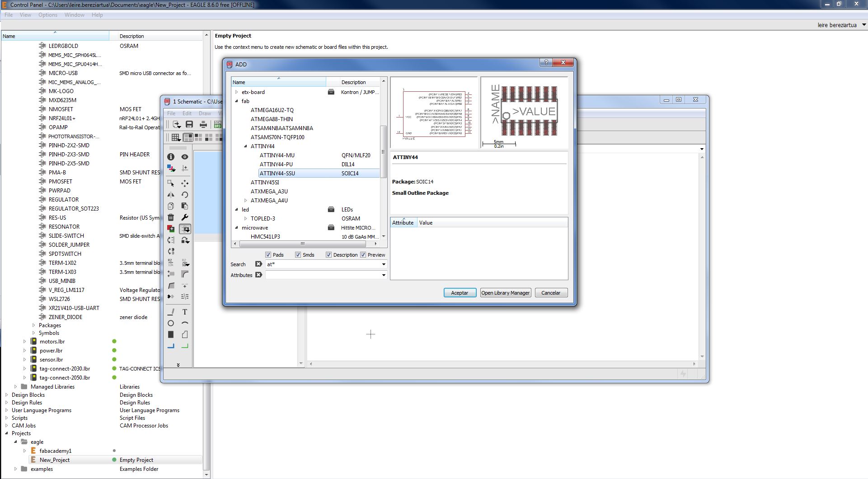The width and height of the screenshot is (868, 479).
Task: Clear the Attributes field with X icon
Action: 258,275
